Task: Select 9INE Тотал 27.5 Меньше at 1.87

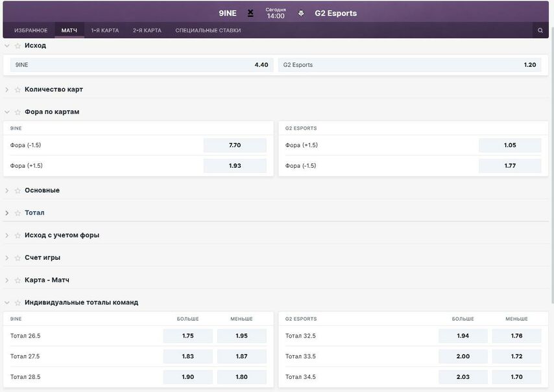Action: (x=242, y=356)
